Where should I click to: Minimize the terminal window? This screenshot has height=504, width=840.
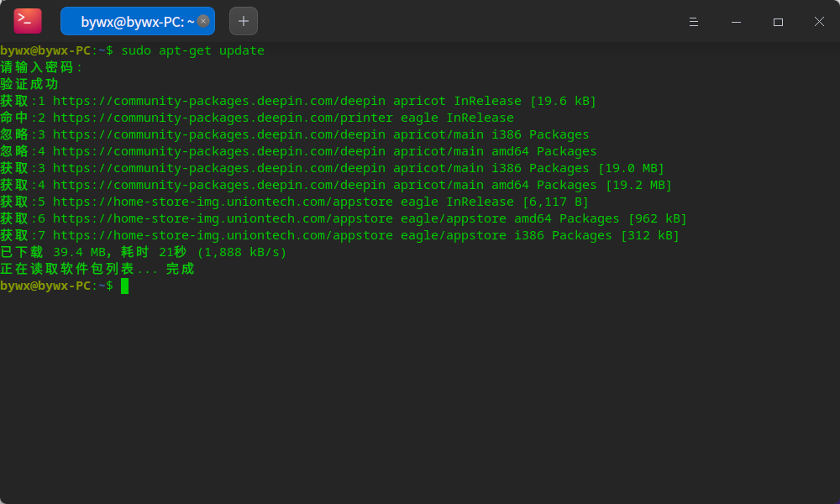pyautogui.click(x=736, y=22)
